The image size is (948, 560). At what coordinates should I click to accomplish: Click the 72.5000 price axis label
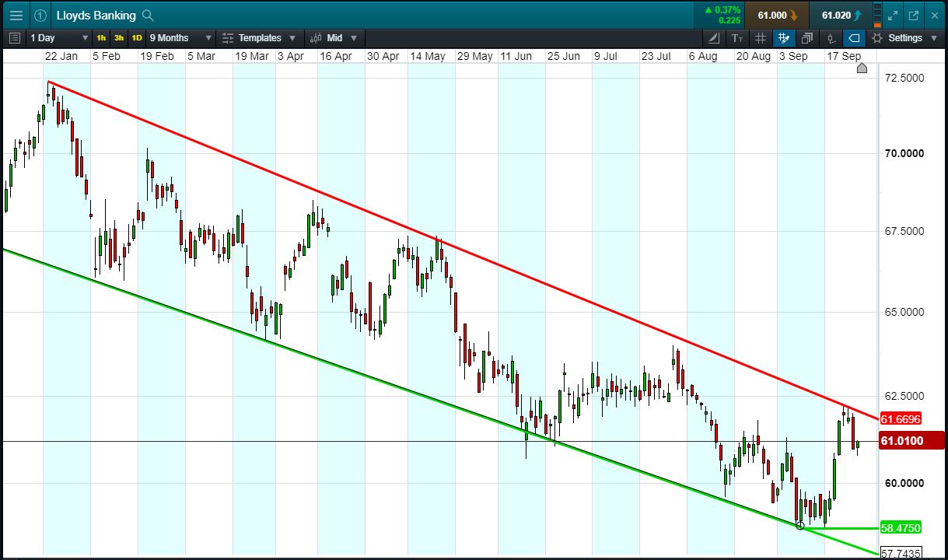903,78
